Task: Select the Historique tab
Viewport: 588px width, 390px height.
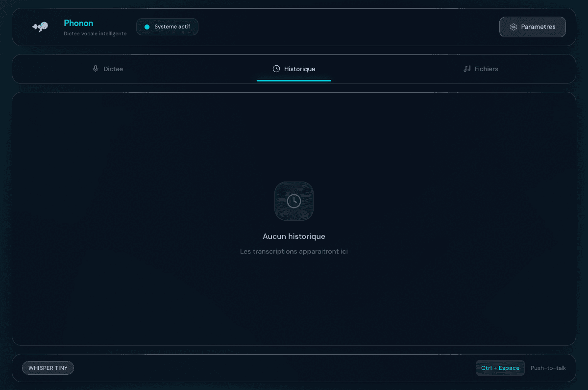Action: click(294, 69)
